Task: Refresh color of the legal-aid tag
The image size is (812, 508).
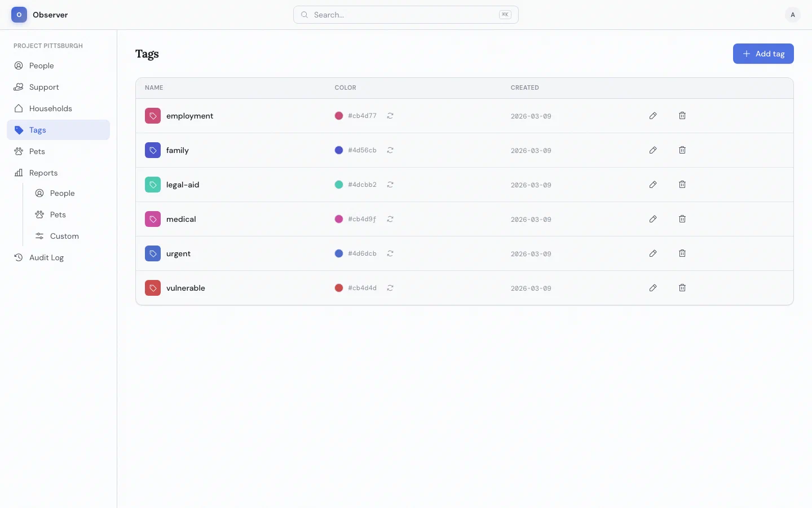Action: tap(390, 185)
